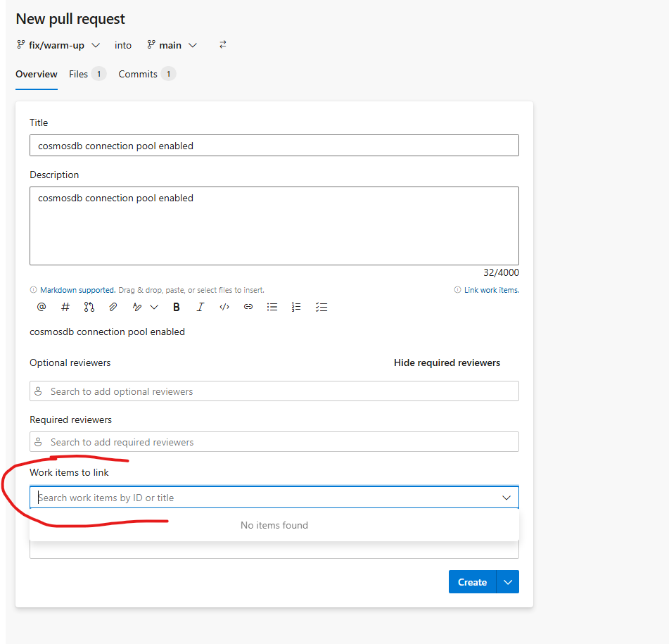This screenshot has height=644, width=669.
Task: Click the pull request reference icon
Action: 89,306
